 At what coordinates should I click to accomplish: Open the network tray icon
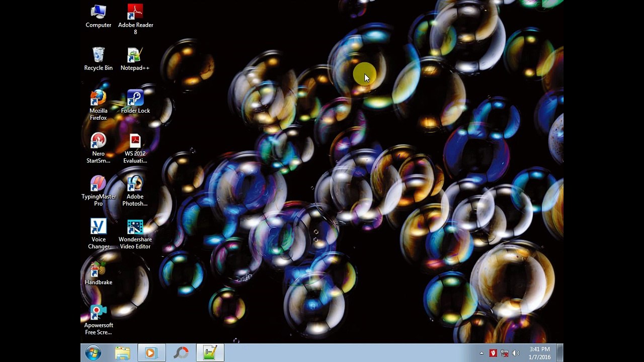coord(504,353)
